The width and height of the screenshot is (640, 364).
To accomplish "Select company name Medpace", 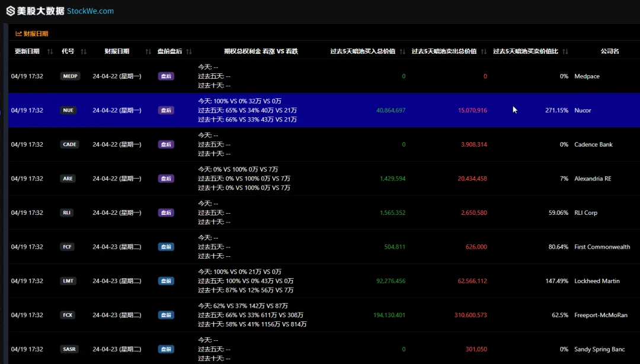I will coord(587,76).
